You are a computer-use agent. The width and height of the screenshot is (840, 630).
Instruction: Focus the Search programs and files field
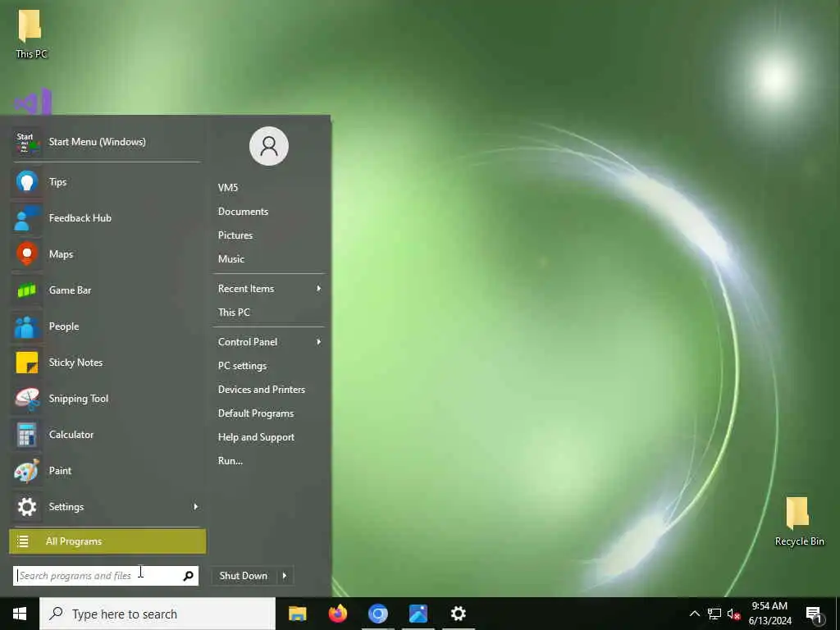106,576
